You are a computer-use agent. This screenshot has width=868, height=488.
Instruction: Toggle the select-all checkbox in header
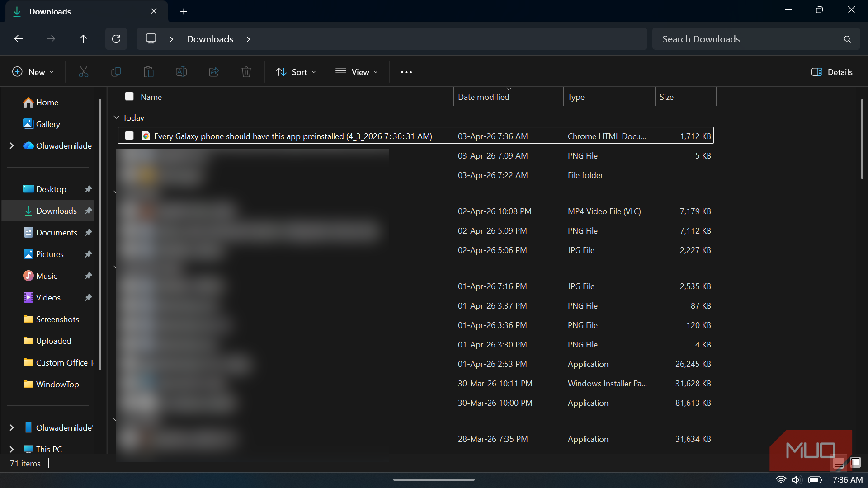point(129,96)
